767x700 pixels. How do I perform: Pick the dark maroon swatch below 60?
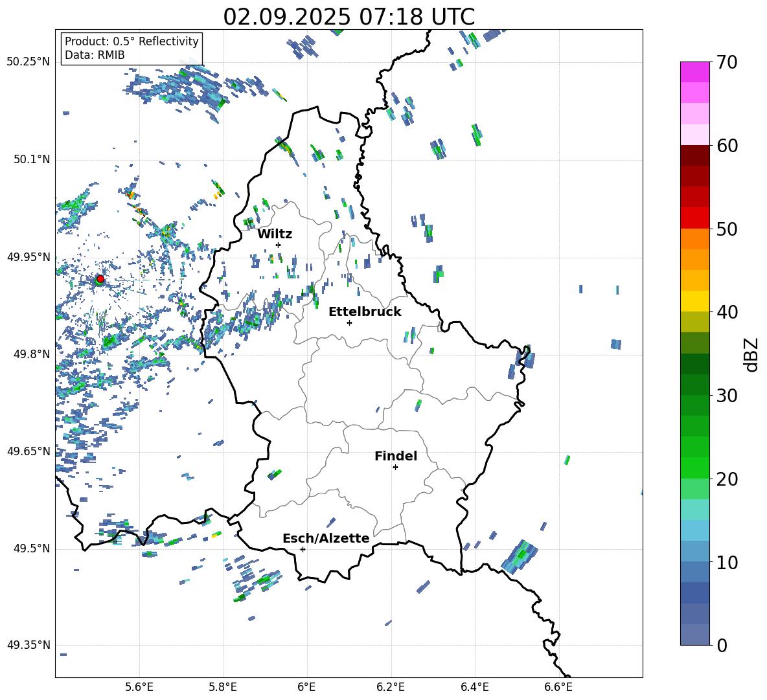(695, 155)
